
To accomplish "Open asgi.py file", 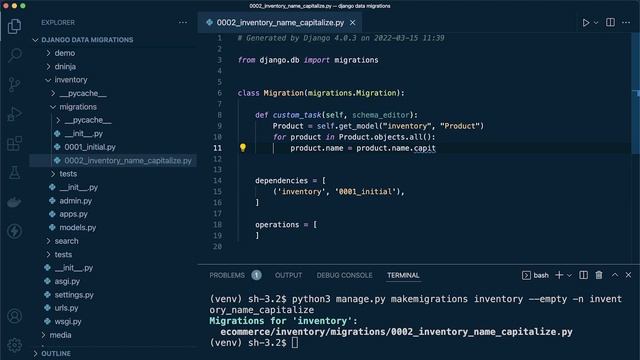I will (67, 281).
